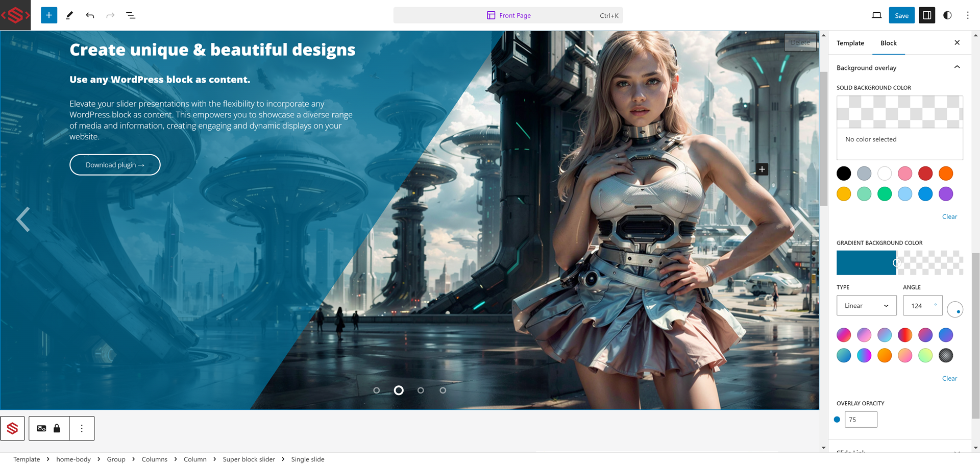Screen dimensions: 980x465
Task: Toggle the Settings sidebar panel icon
Action: [x=927, y=15]
